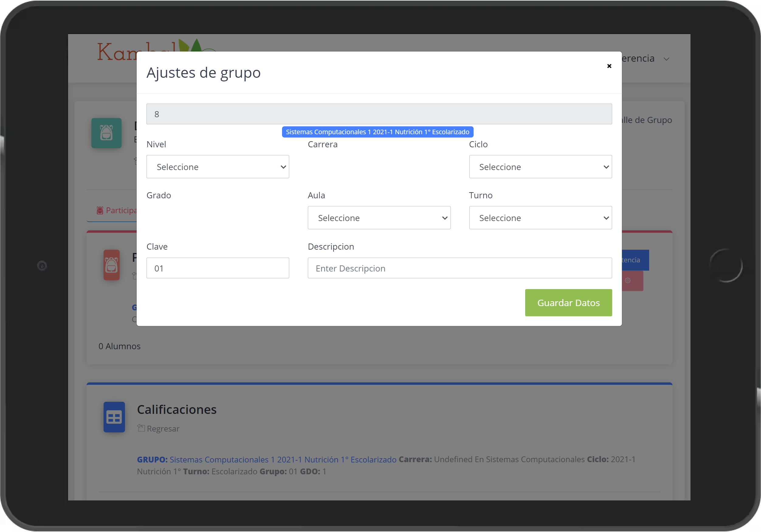Image resolution: width=761 pixels, height=532 pixels.
Task: Click the teal backpack icon
Action: tap(106, 133)
